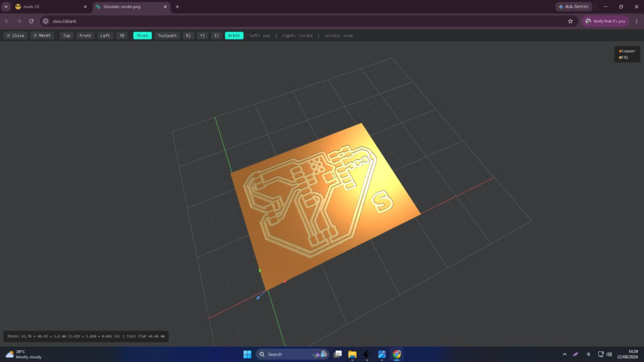Click the milled S letter on board
Screen dimensions: 644x362
[x=382, y=202]
